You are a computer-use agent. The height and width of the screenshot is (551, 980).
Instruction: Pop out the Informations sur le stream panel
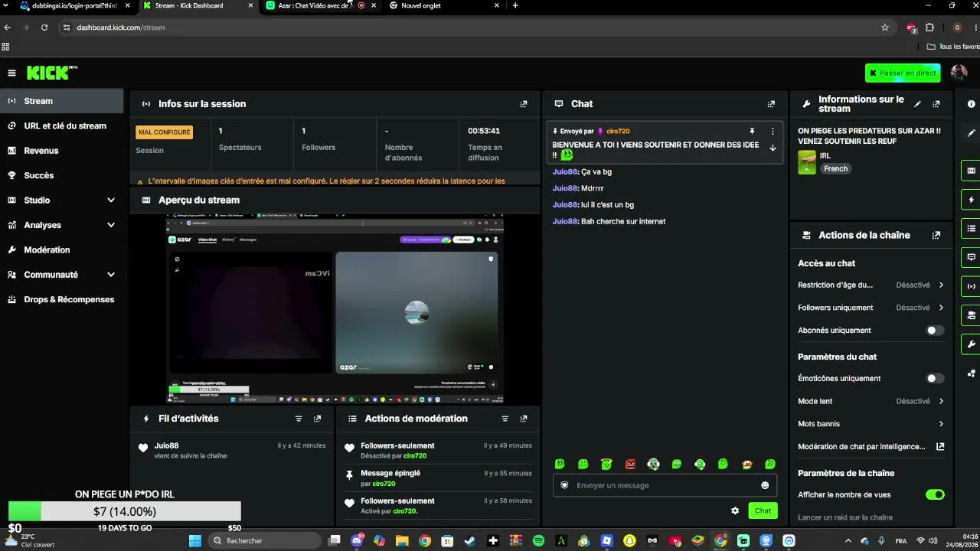[936, 104]
